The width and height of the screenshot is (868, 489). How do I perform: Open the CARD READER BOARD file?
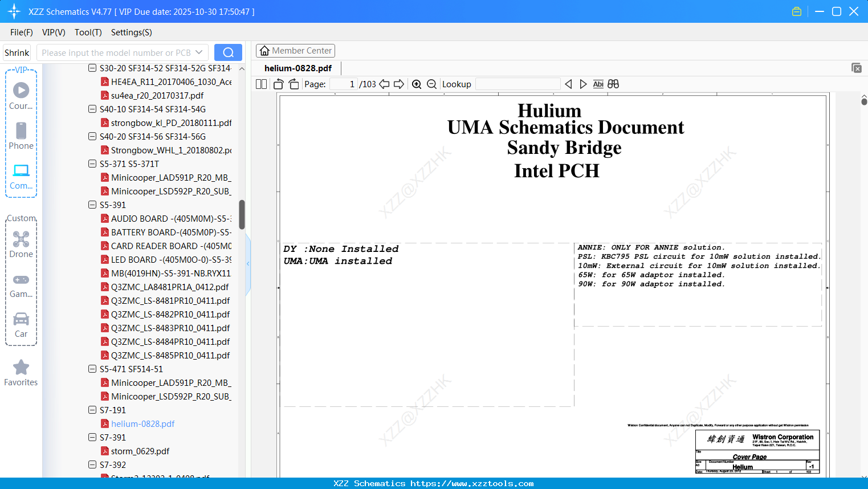[x=166, y=246]
